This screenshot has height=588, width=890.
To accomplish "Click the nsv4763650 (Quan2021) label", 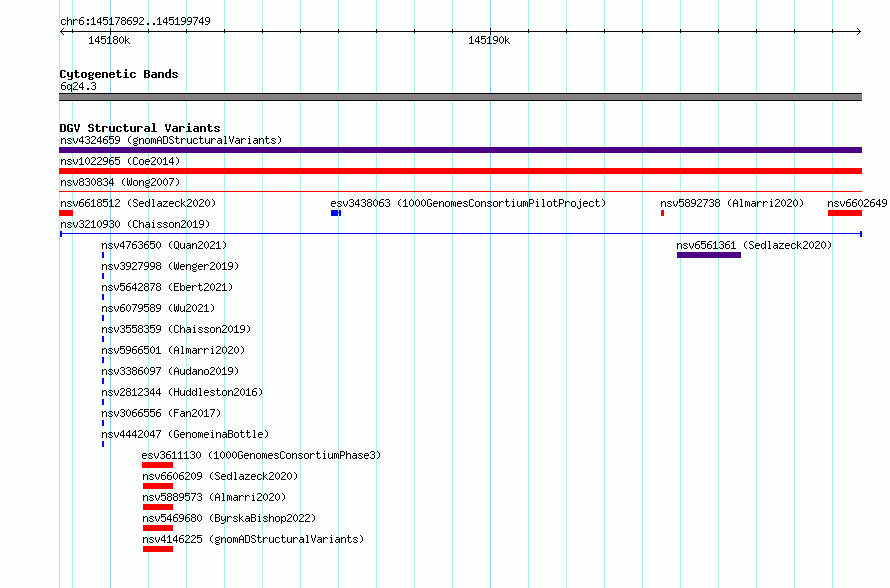I will point(164,245).
